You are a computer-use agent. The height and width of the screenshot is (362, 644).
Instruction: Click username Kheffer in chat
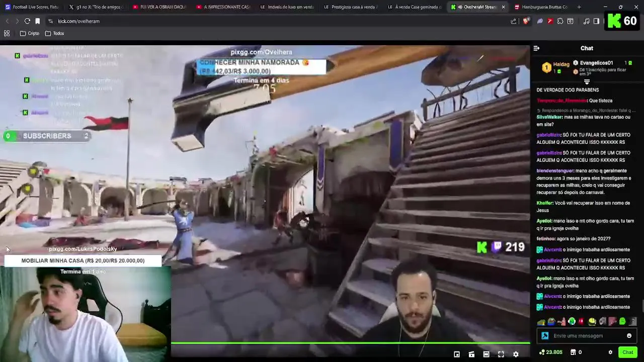coord(544,203)
